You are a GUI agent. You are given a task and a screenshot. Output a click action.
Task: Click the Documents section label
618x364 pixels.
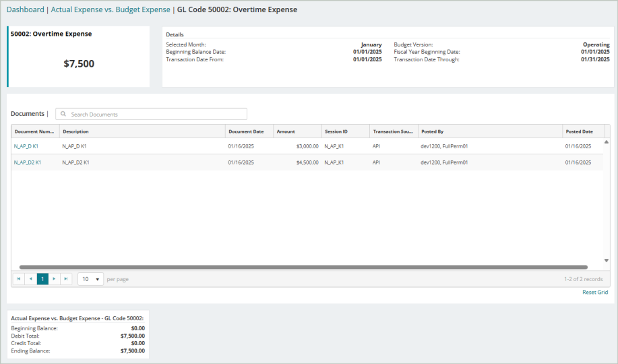pyautogui.click(x=28, y=113)
